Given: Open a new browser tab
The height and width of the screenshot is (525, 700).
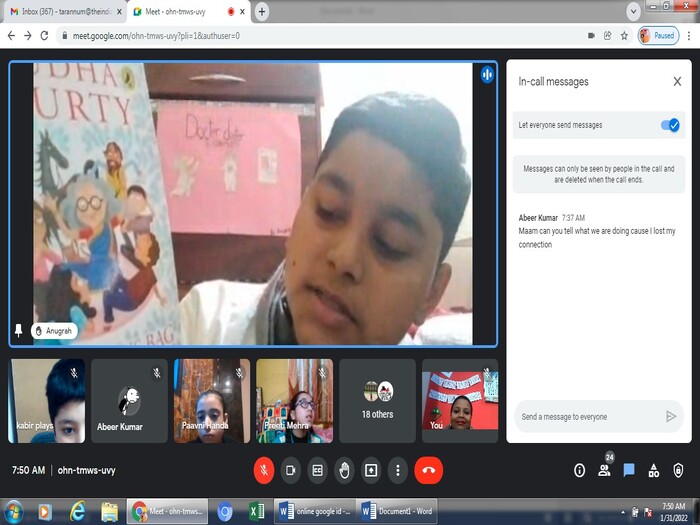Looking at the screenshot, I should 262,12.
